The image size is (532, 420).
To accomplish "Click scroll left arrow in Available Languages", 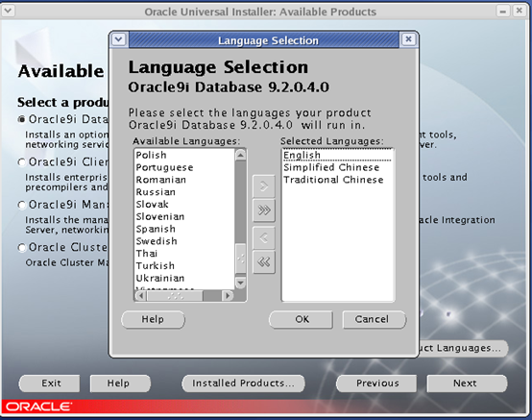I will 140,296.
